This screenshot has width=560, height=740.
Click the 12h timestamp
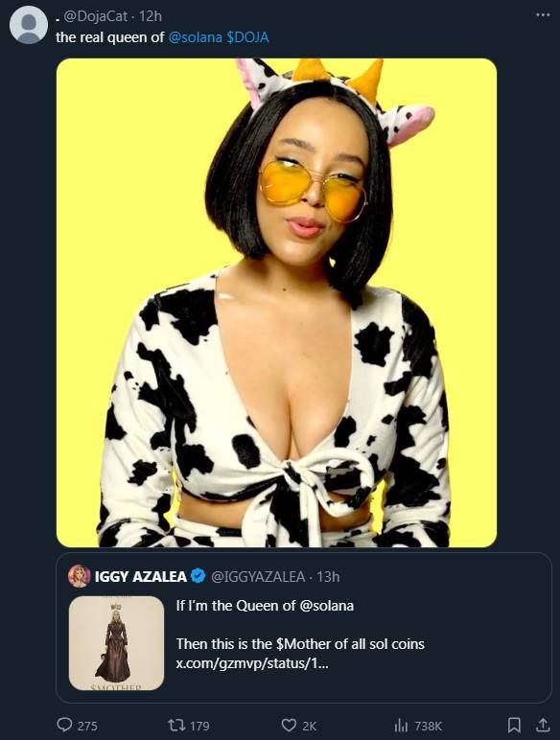click(x=151, y=16)
